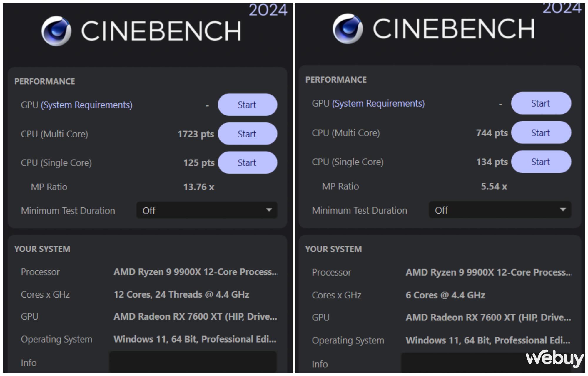Open Minimum Test Duration dropdown in right panel
Screen dimensions: 588x376
tap(500, 210)
